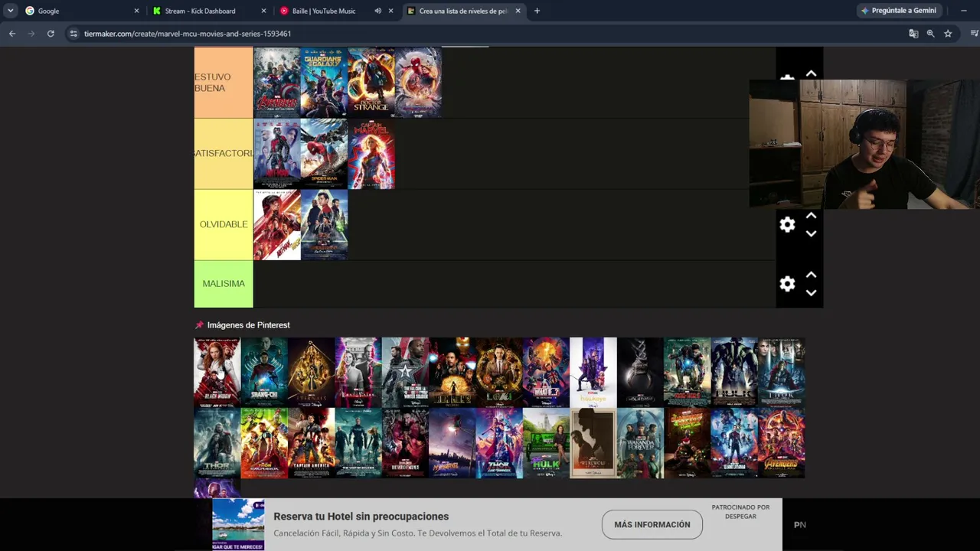Open the new tab plus button
Image resolution: width=980 pixels, height=551 pixels.
coord(537,11)
